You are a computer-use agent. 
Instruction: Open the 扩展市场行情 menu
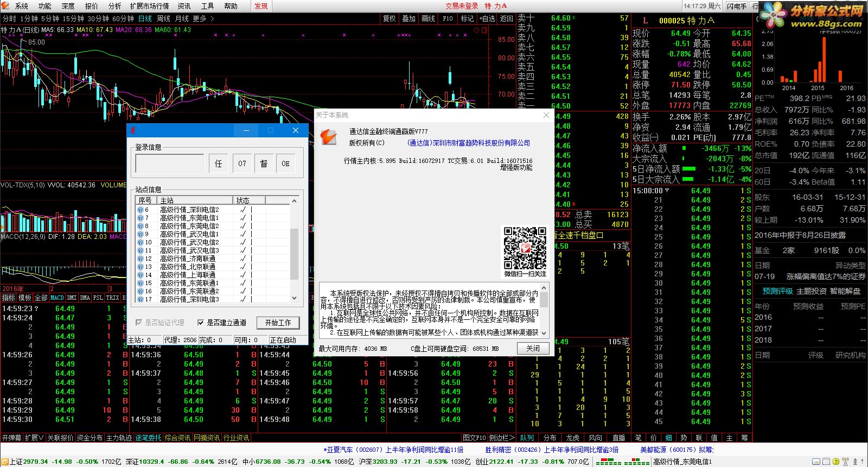[150, 6]
